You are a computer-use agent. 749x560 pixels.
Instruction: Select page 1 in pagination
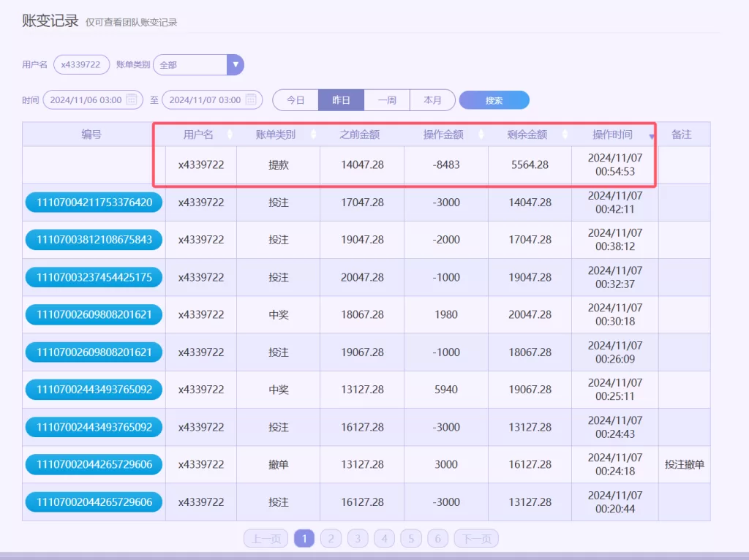pos(304,539)
